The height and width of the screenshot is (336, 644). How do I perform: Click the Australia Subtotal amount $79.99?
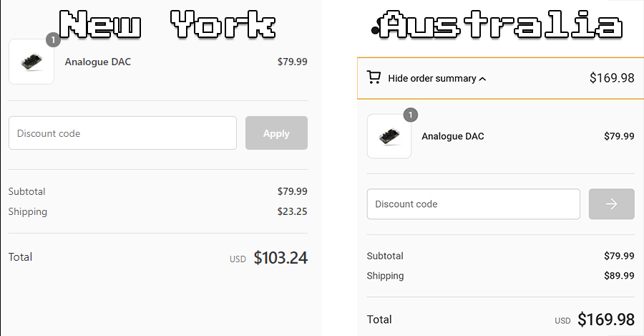[619, 256]
